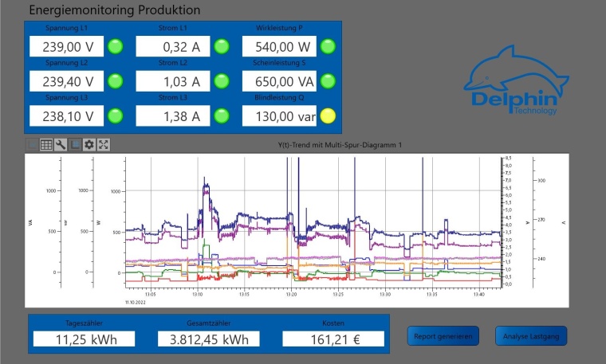This screenshot has width=606, height=364.
Task: Click the Strom L3 value field
Action: point(173,116)
